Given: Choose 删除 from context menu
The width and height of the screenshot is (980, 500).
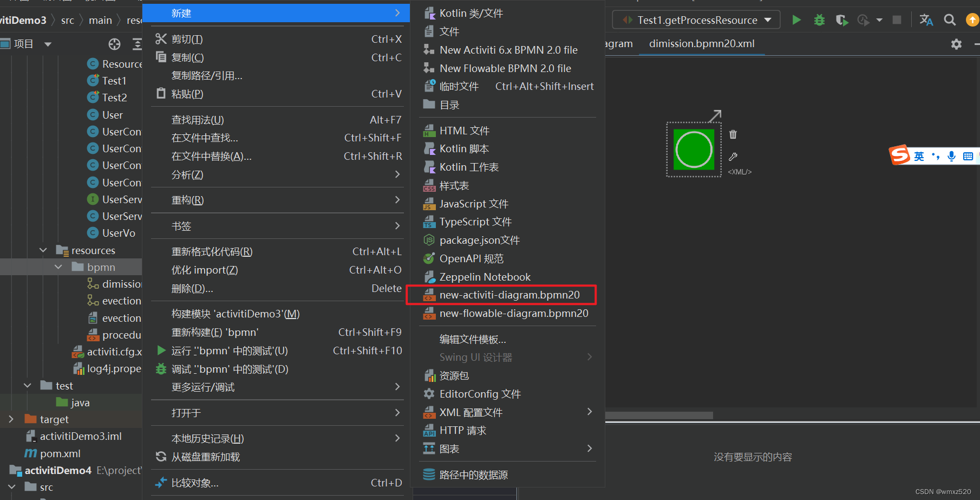Looking at the screenshot, I should tap(276, 288).
